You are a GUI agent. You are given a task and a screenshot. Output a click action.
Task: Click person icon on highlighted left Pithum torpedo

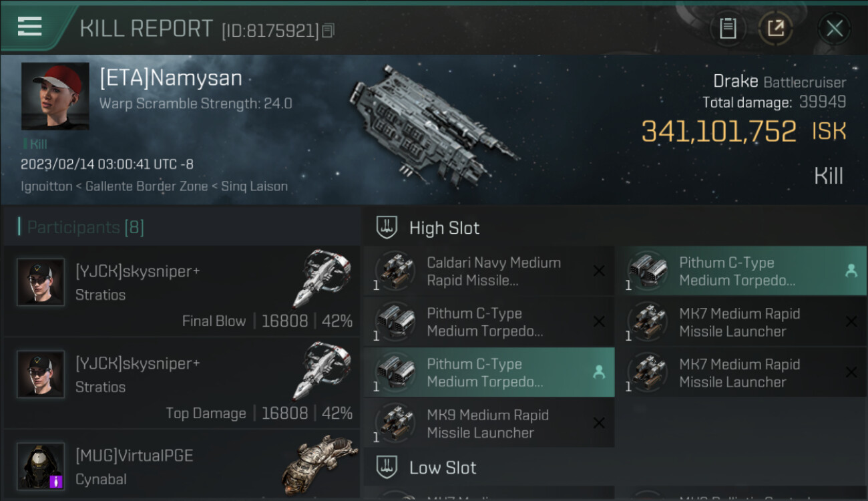(x=599, y=372)
